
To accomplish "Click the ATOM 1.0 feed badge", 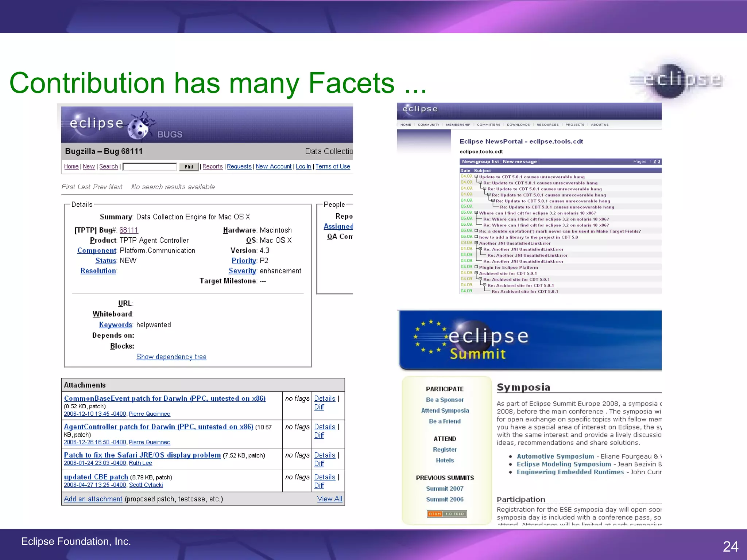I will [x=446, y=514].
